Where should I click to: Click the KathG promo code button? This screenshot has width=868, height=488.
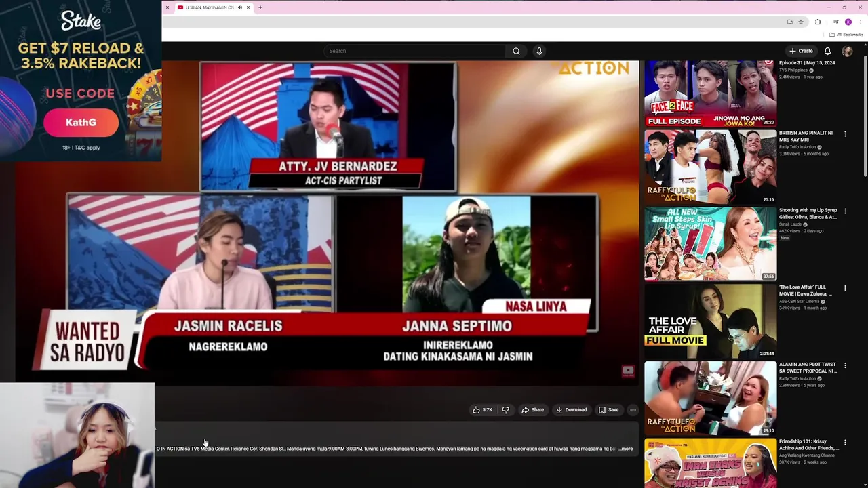(81, 123)
